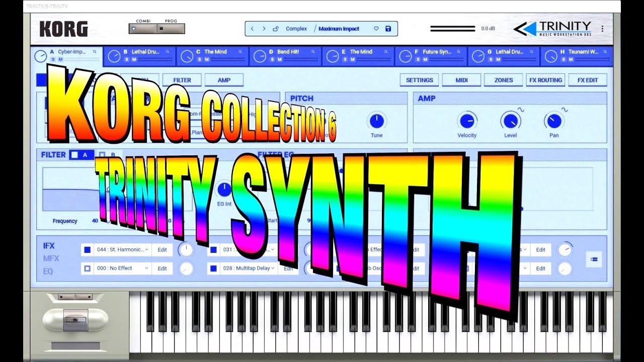This screenshot has width=644, height=362.
Task: Select the EQ effects section
Action: [48, 271]
